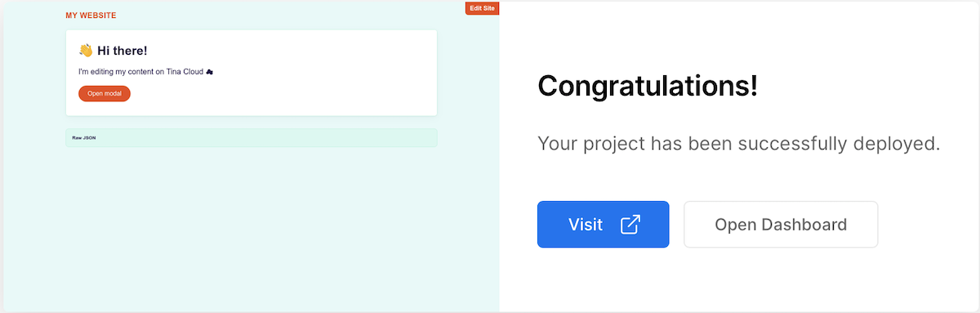The image size is (980, 313).
Task: Click the Congratulations! heading
Action: [x=648, y=86]
